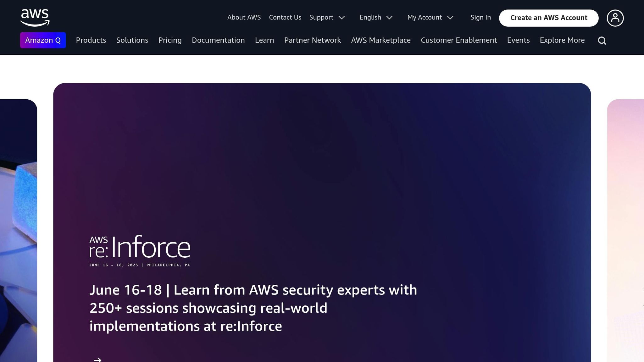Open the re:Inforce June 16-18 headline
Screen dimensions: 644x362
point(253,308)
